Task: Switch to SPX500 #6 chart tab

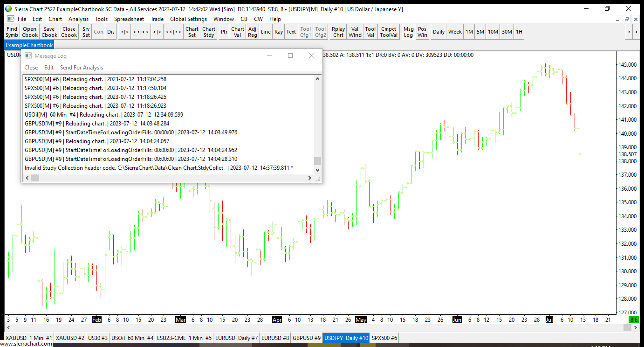Action: tap(384, 338)
